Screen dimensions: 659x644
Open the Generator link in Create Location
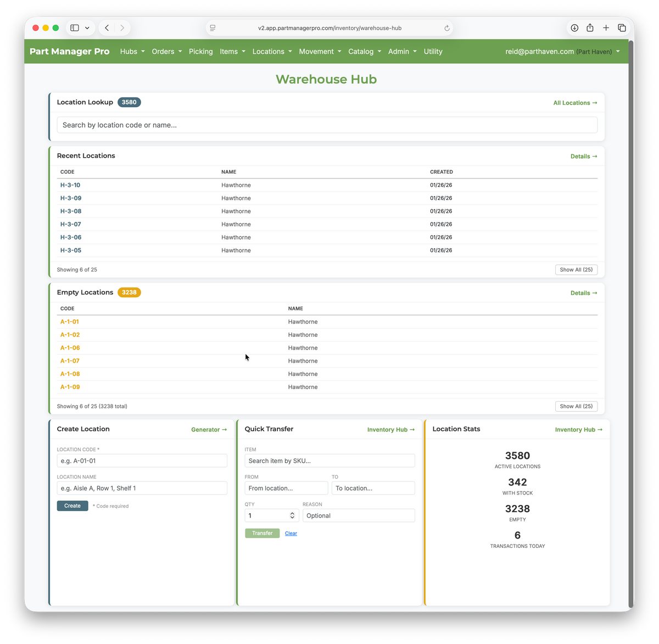(x=209, y=430)
